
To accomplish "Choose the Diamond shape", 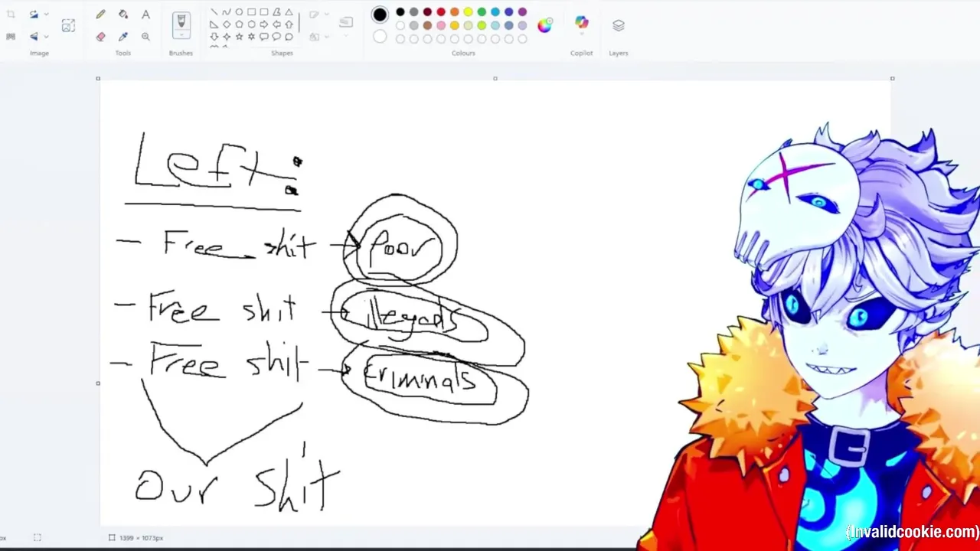I will pyautogui.click(x=226, y=24).
